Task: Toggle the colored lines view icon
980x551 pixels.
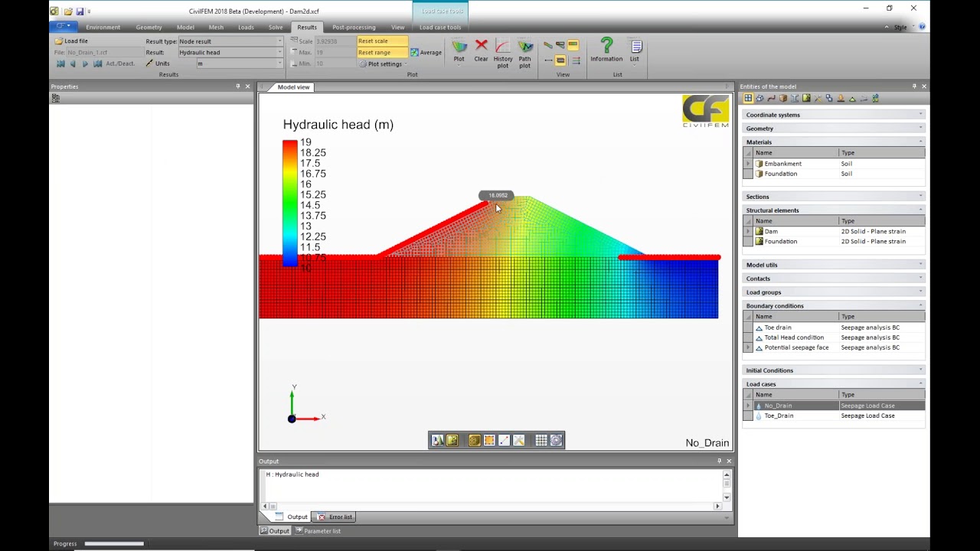Action: coord(576,60)
